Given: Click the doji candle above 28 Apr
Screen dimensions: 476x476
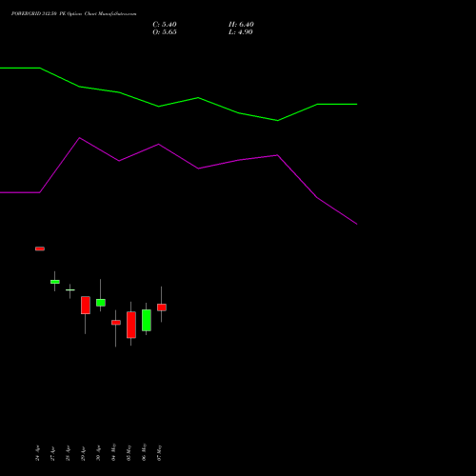Looking at the screenshot, I should click(70, 290).
